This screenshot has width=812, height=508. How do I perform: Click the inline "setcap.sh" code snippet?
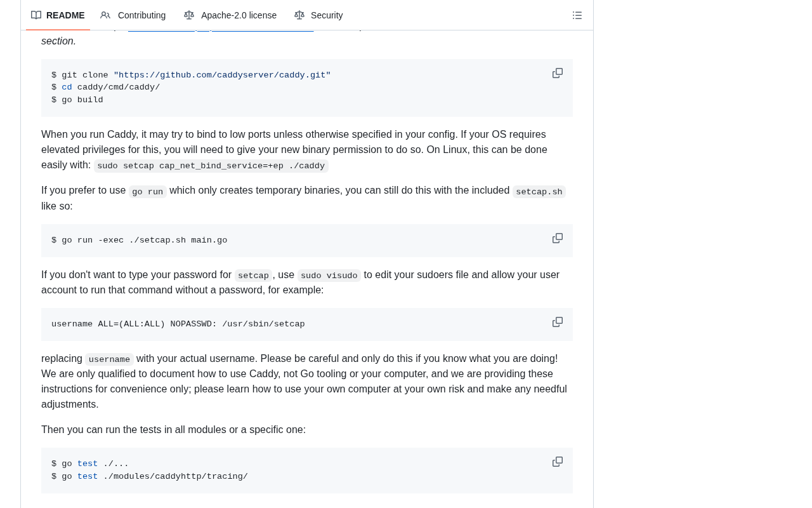pyautogui.click(x=539, y=192)
